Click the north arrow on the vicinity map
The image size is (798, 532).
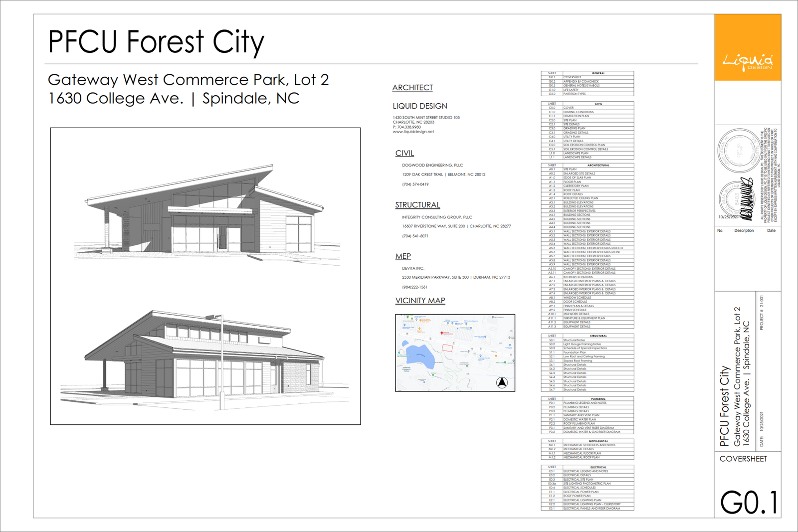(x=502, y=382)
